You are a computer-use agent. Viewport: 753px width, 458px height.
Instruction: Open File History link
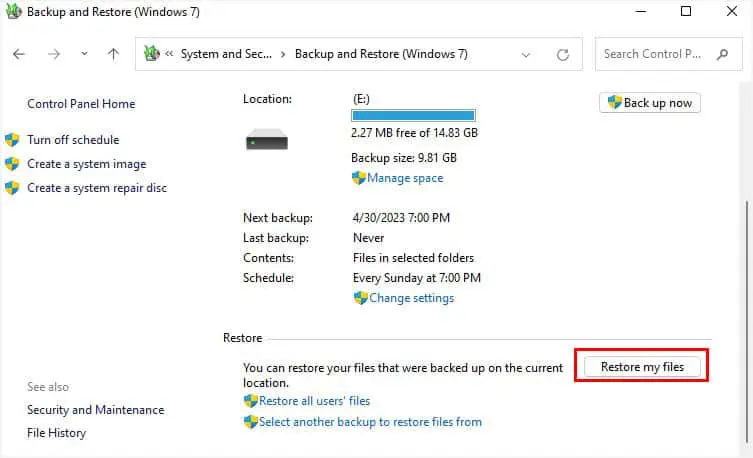pyautogui.click(x=56, y=433)
